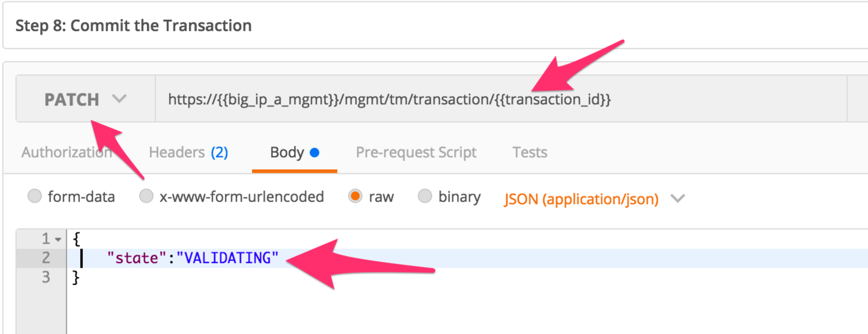The height and width of the screenshot is (334, 868).
Task: Click line number 3 in the gutter
Action: [x=46, y=277]
